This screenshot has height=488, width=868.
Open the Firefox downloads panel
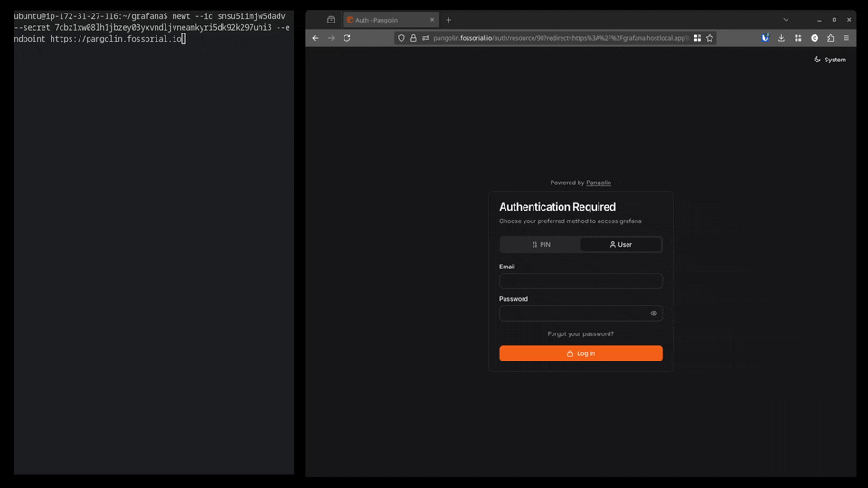coord(781,38)
